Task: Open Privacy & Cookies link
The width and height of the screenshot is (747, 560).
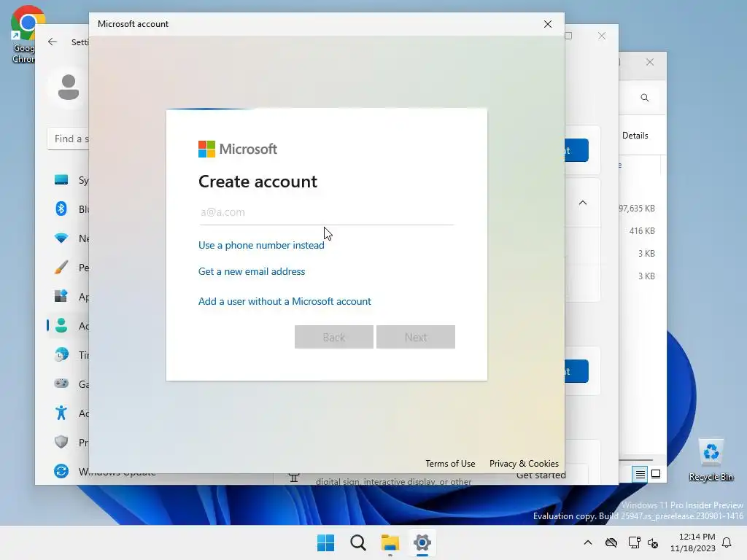Action: pos(524,463)
